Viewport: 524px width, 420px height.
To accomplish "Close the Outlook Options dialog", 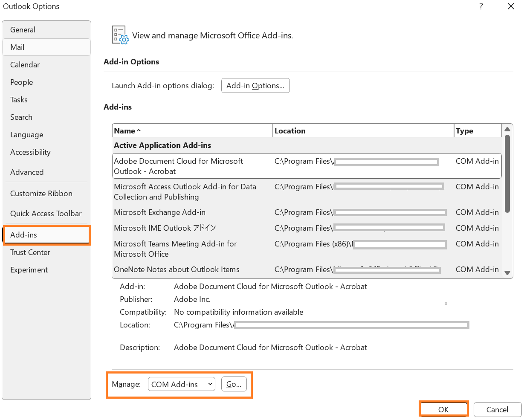I will click(511, 6).
